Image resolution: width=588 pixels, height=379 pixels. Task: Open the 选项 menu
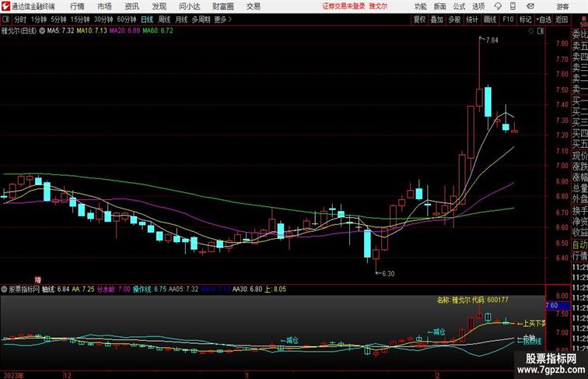pyautogui.click(x=478, y=6)
